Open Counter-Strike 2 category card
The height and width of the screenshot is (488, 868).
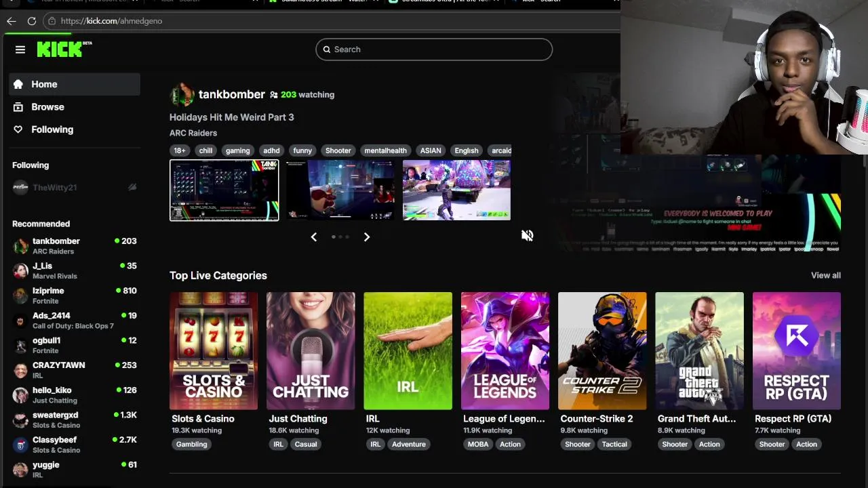[602, 351]
